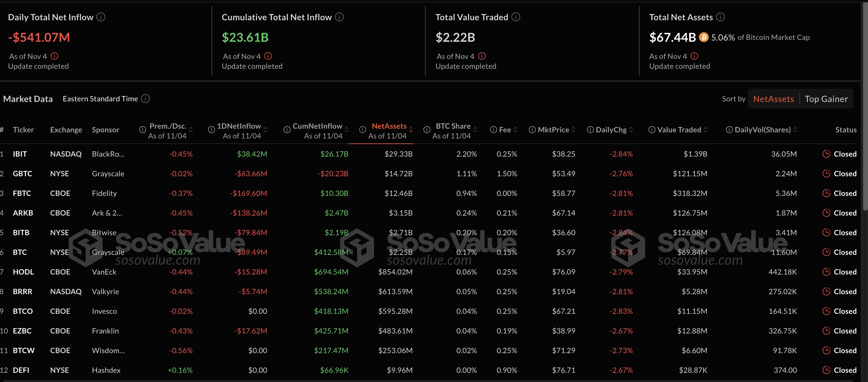Click the Ticker column header
Image resolution: width=868 pixels, height=382 pixels.
pyautogui.click(x=23, y=130)
